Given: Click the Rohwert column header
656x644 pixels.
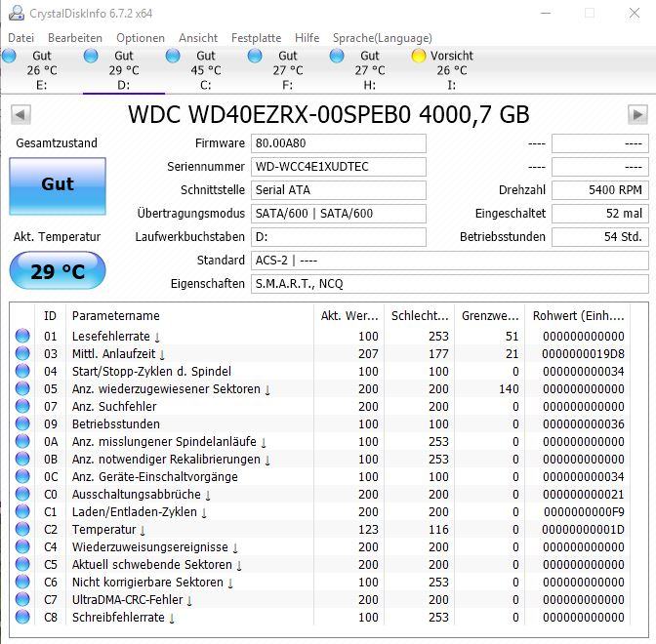Looking at the screenshot, I should click(578, 316).
